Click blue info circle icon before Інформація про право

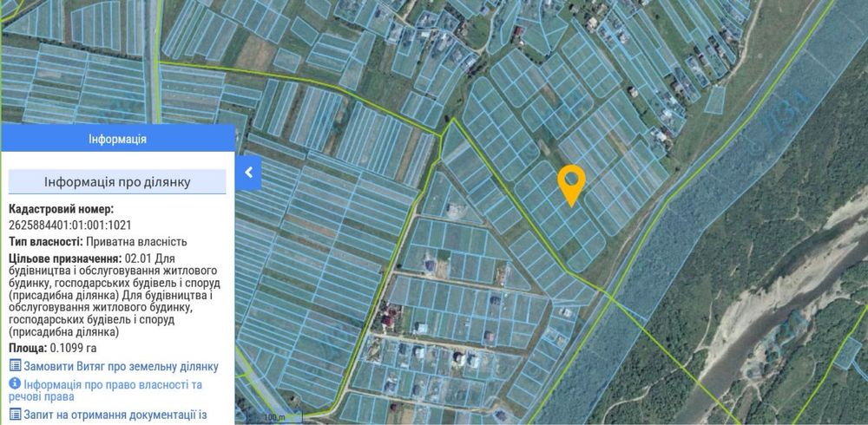point(15,383)
